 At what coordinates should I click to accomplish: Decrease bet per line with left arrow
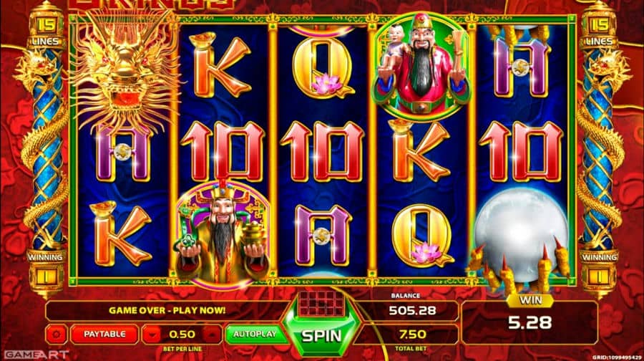point(152,334)
